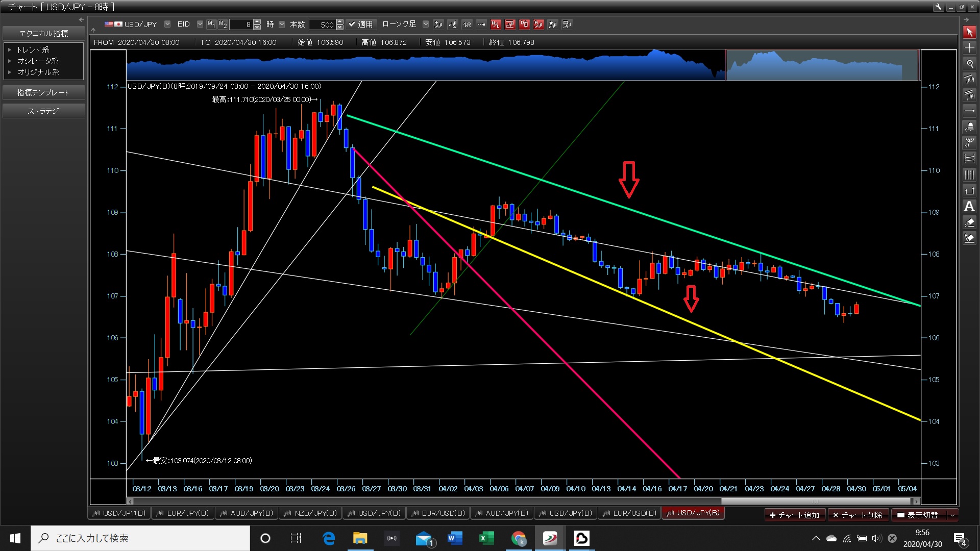
Task: Select the vertical lines drawing tool
Action: point(969,175)
